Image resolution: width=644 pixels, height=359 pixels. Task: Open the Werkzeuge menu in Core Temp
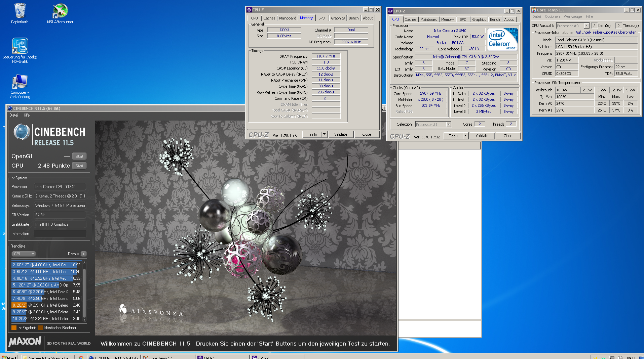coord(573,16)
